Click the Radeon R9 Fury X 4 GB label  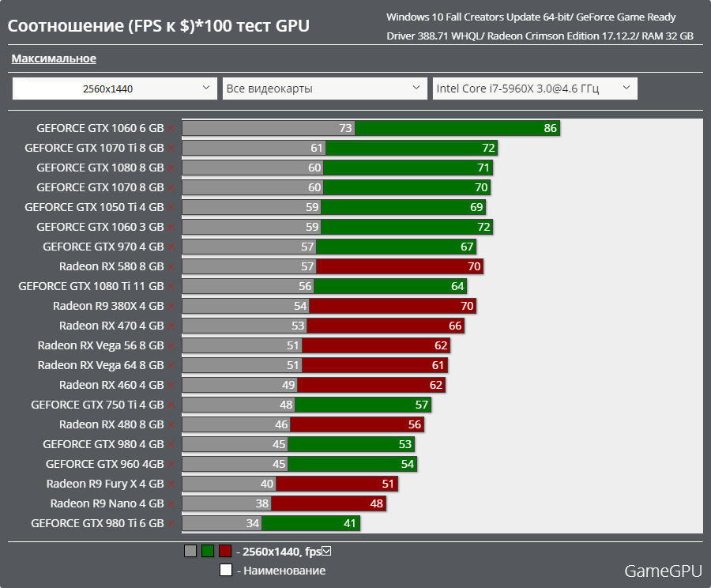[105, 484]
